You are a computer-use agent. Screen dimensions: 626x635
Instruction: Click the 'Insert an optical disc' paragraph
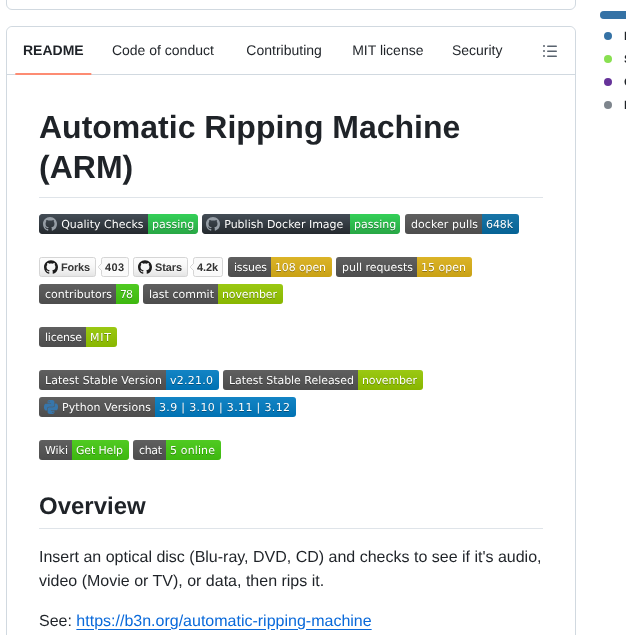(290, 569)
